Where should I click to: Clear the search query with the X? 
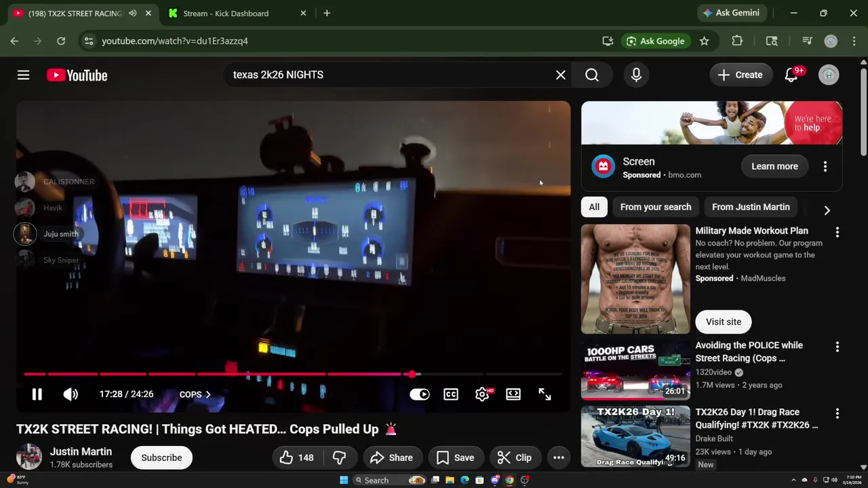point(561,75)
